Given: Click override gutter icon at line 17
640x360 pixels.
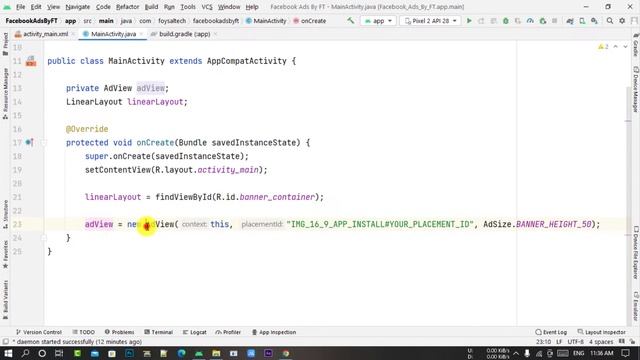Looking at the screenshot, I should (29, 142).
